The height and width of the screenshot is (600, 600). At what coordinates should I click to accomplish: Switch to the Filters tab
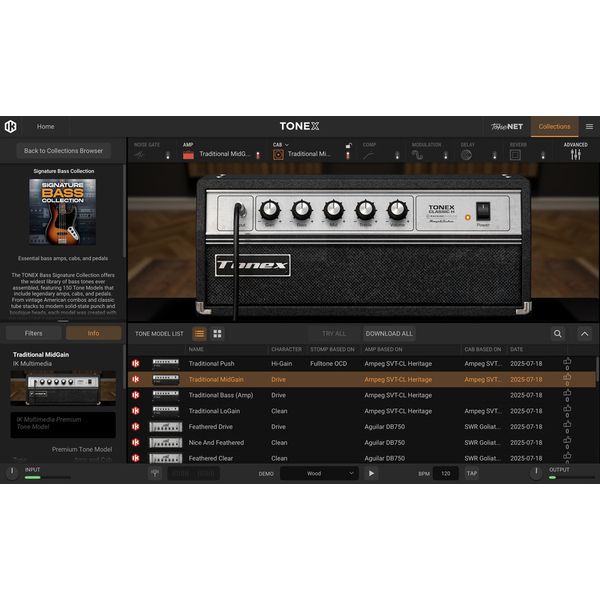pyautogui.click(x=33, y=333)
